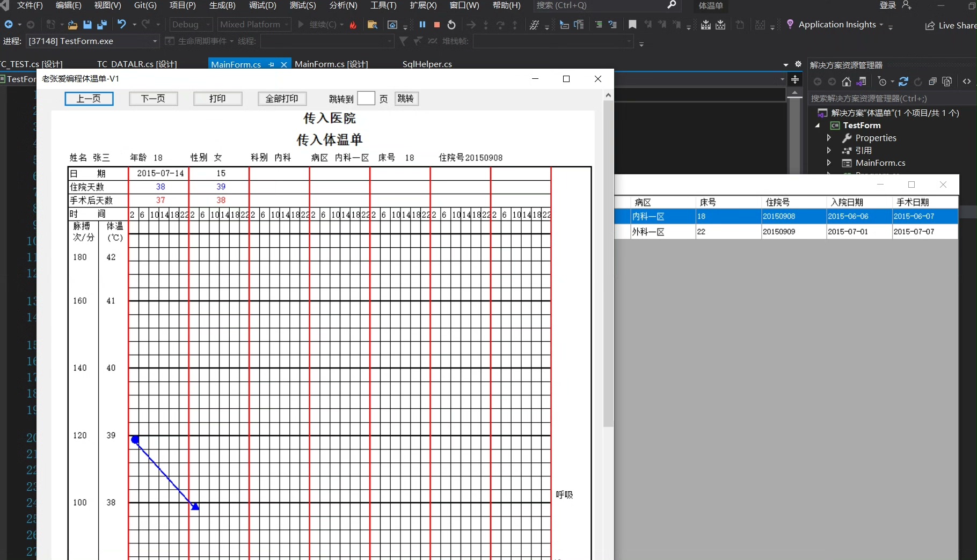Switch to the SqlHelper.cs tab

coord(427,64)
